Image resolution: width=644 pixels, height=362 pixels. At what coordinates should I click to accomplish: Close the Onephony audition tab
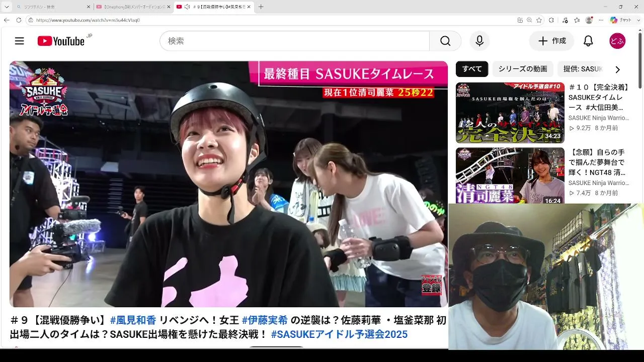[169, 7]
